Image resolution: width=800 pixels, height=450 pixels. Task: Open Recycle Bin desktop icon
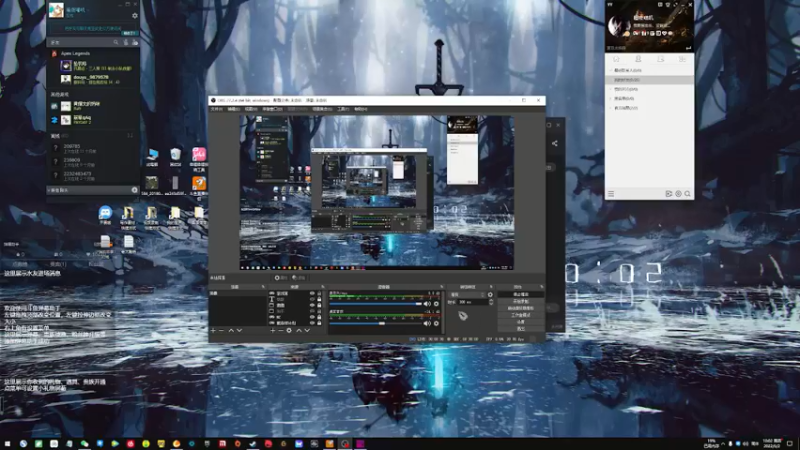pos(176,157)
